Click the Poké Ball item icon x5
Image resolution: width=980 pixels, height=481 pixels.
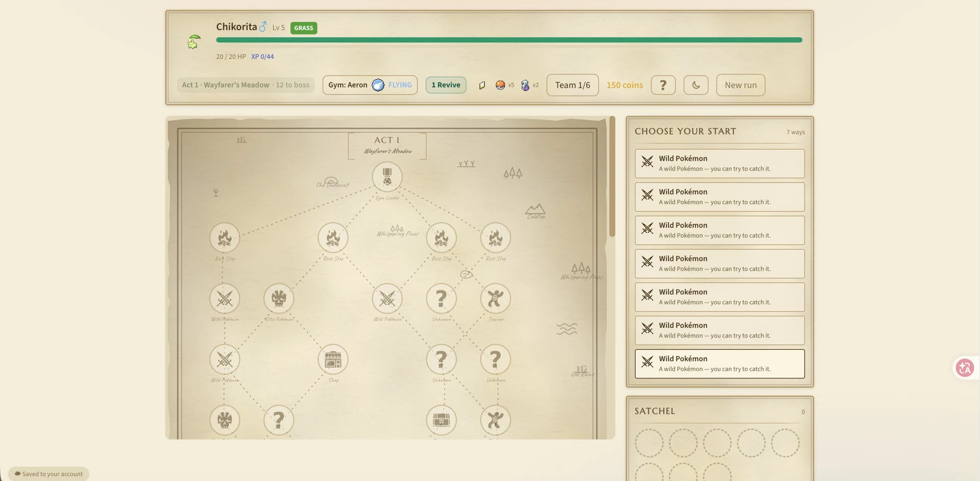[x=500, y=85]
